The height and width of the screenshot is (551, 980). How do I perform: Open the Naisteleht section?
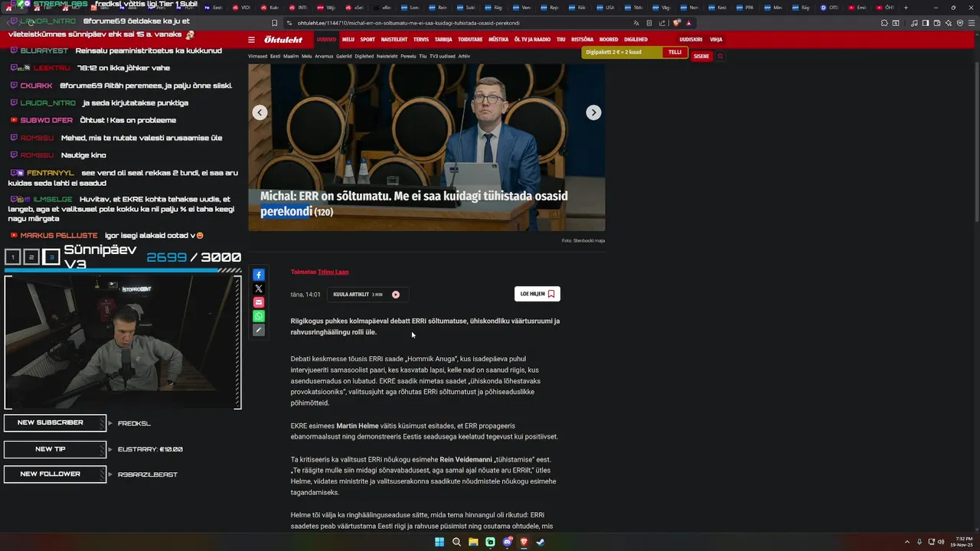point(394,39)
